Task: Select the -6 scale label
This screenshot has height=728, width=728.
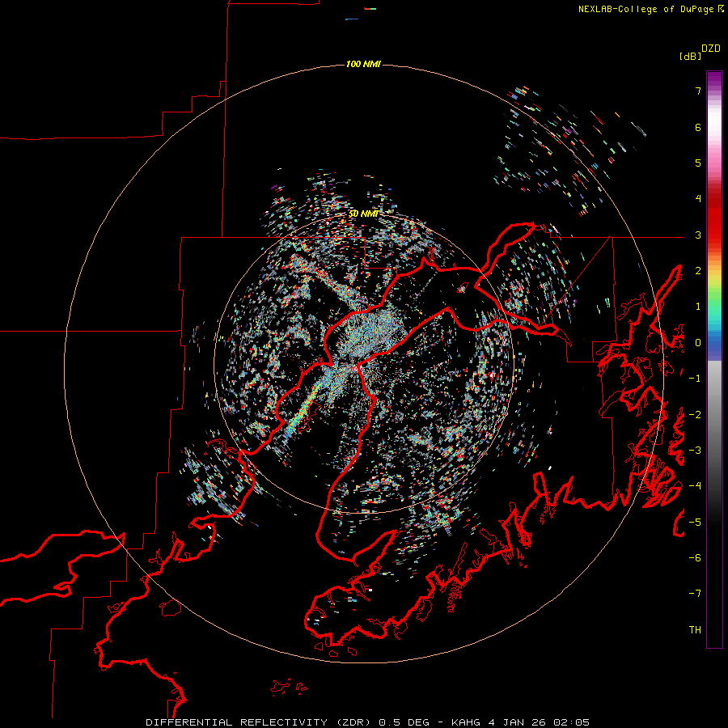Action: 695,558
